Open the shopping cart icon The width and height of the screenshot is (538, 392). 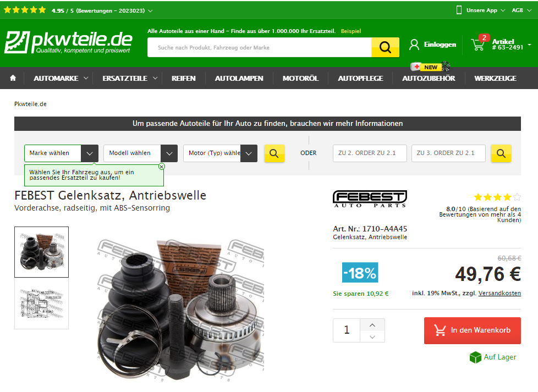pos(478,44)
